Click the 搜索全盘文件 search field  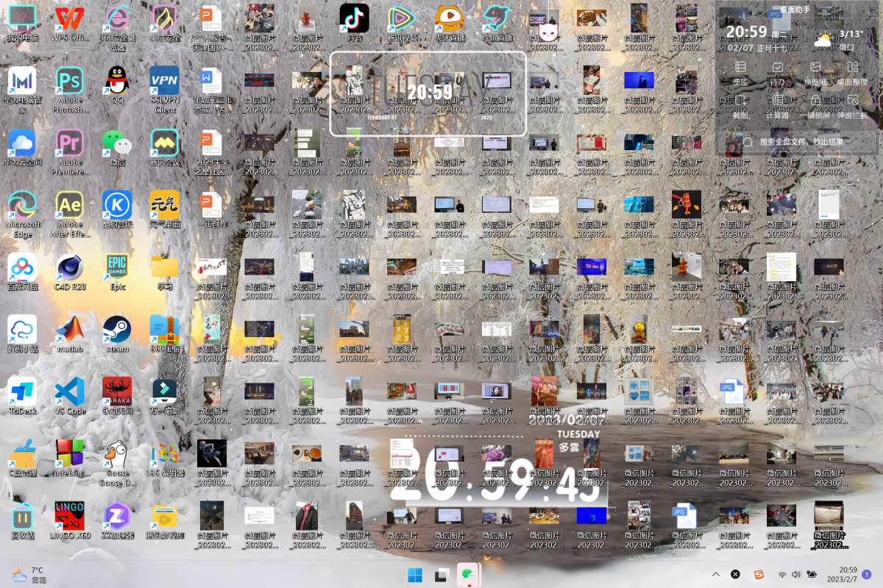point(802,141)
